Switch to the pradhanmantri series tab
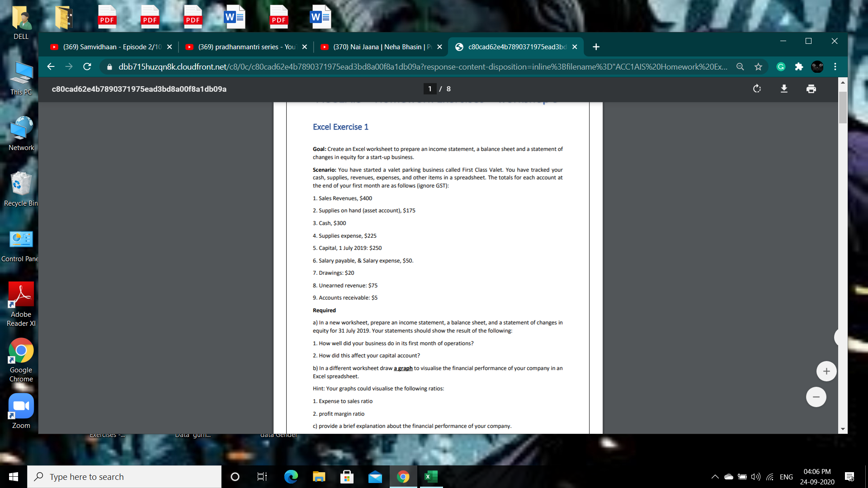 pyautogui.click(x=246, y=47)
